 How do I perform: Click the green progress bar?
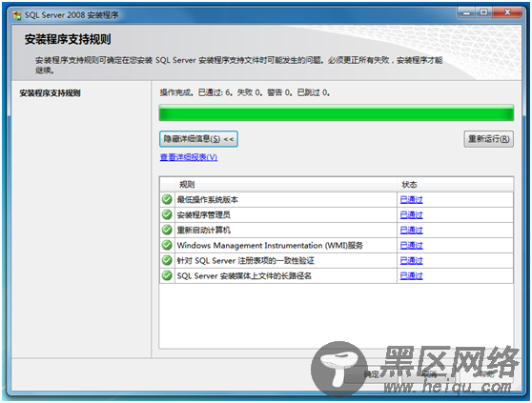click(x=337, y=112)
